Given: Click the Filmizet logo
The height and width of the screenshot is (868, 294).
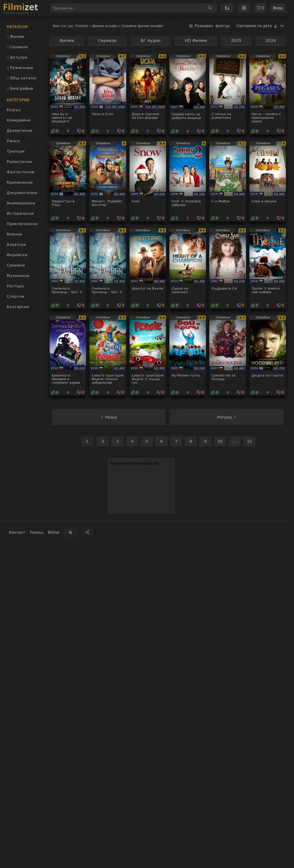Looking at the screenshot, I should [x=21, y=8].
